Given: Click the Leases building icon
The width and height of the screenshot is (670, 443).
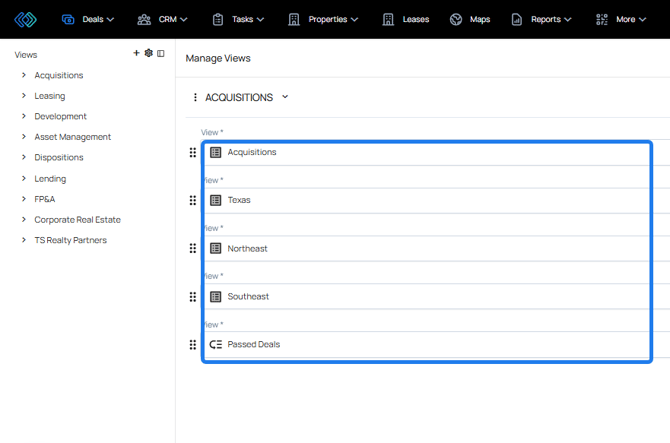Looking at the screenshot, I should 388,19.
